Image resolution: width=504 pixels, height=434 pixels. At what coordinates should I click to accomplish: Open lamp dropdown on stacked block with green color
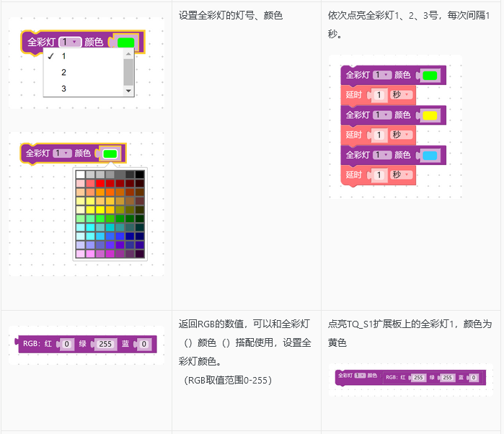[382, 75]
